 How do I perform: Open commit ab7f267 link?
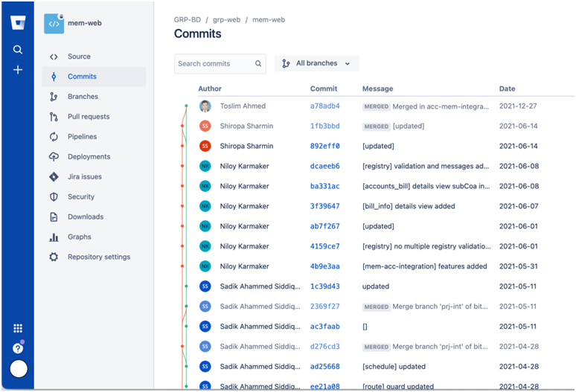coord(324,226)
